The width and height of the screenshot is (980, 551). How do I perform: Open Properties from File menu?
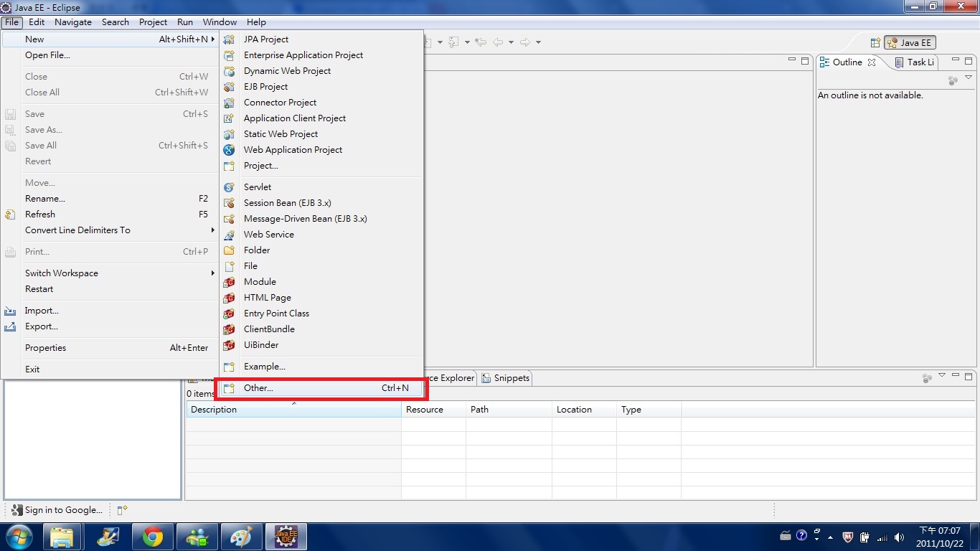click(x=110, y=348)
